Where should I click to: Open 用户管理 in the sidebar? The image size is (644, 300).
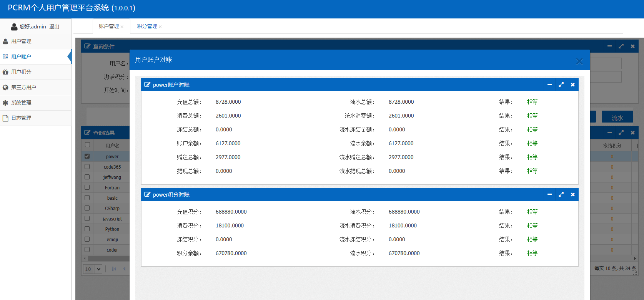pos(21,41)
